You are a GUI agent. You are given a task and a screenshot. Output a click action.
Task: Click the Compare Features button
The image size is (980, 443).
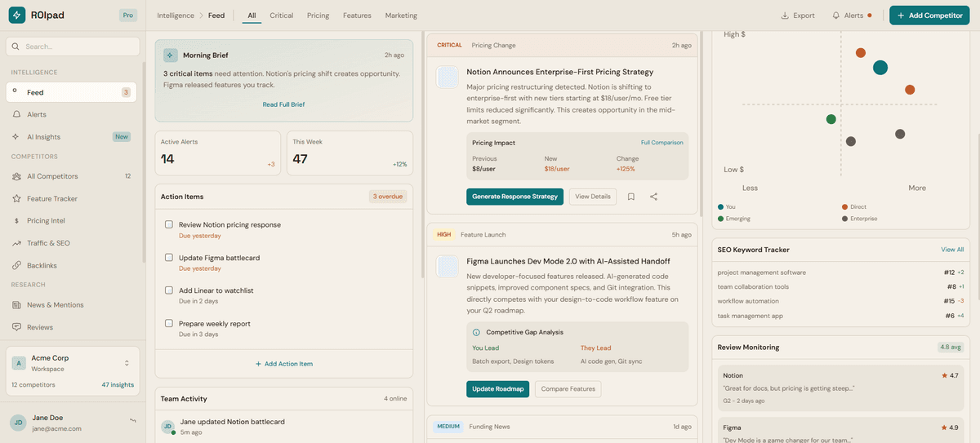[x=568, y=389]
